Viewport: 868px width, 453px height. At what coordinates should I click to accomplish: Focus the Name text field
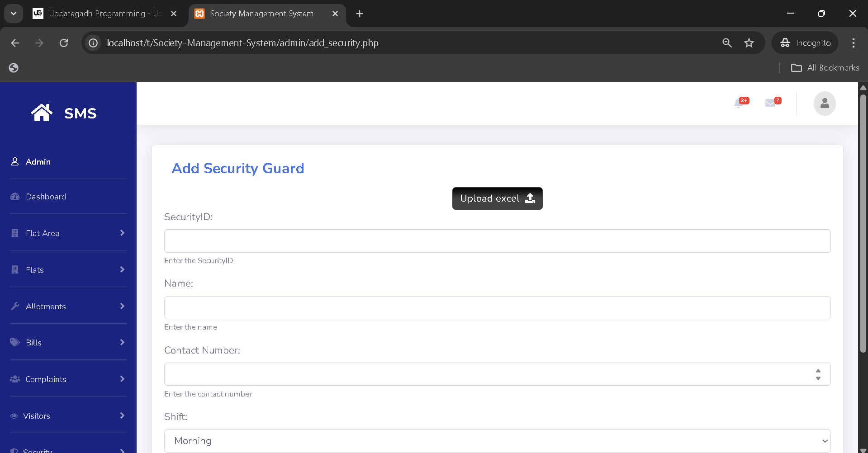click(x=497, y=307)
